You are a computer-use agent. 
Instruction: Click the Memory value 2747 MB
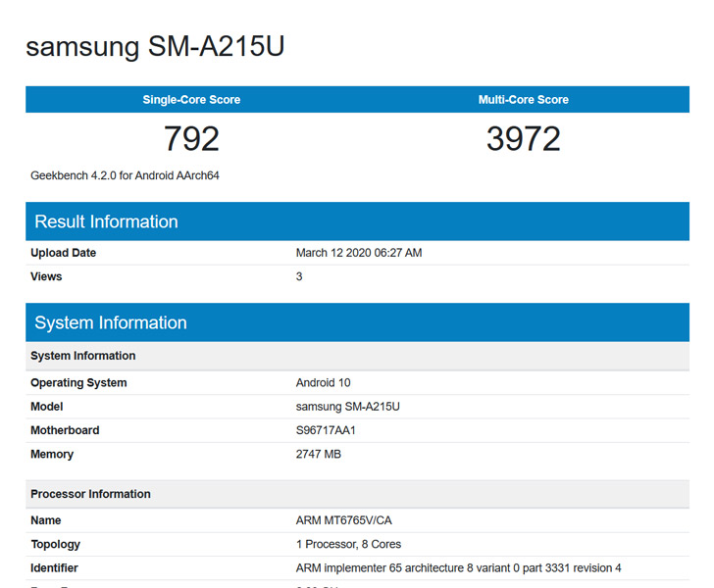[x=319, y=454]
